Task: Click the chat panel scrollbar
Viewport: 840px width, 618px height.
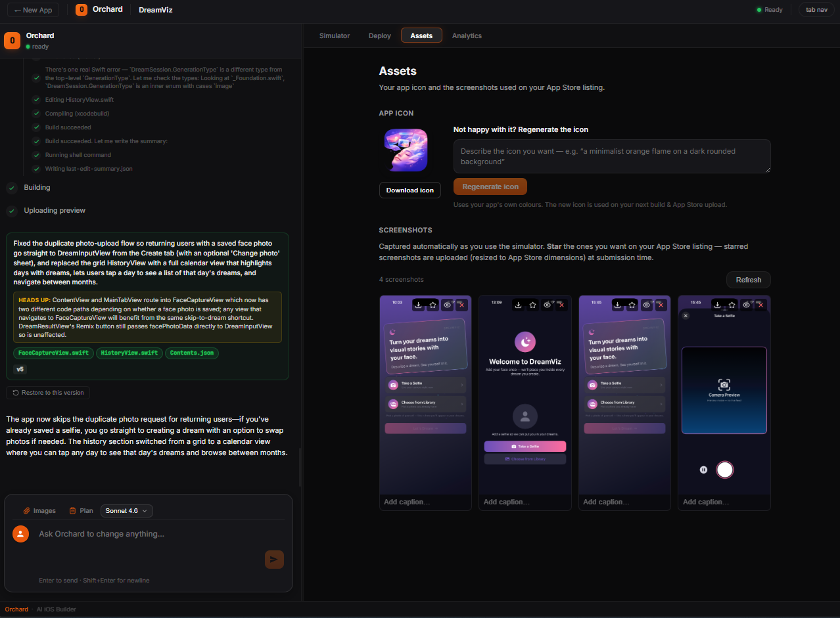Action: click(x=300, y=467)
